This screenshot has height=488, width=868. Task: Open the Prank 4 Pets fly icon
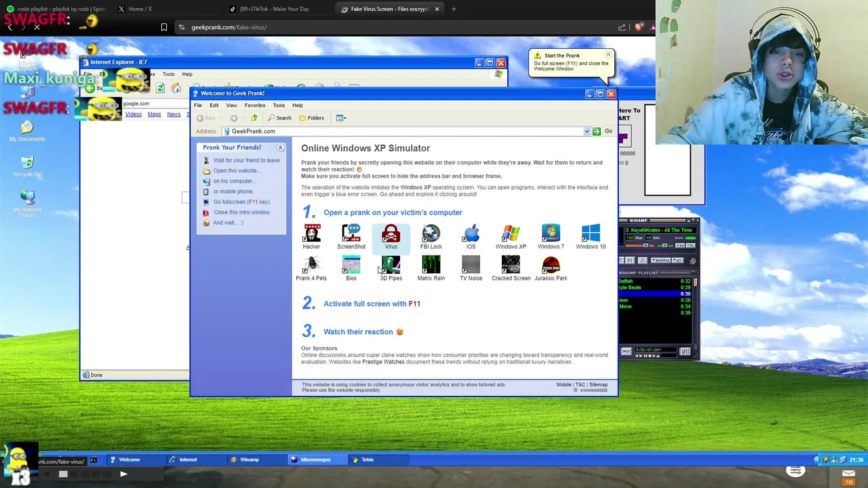point(311,268)
